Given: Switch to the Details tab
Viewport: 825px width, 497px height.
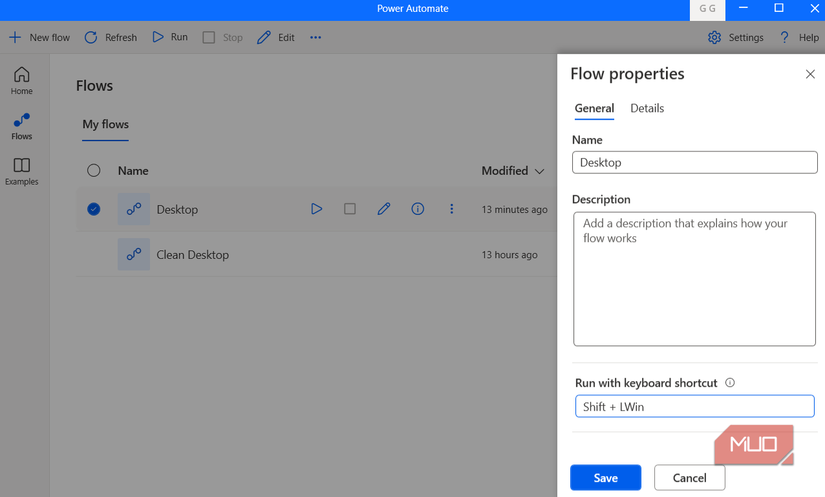Looking at the screenshot, I should point(647,108).
